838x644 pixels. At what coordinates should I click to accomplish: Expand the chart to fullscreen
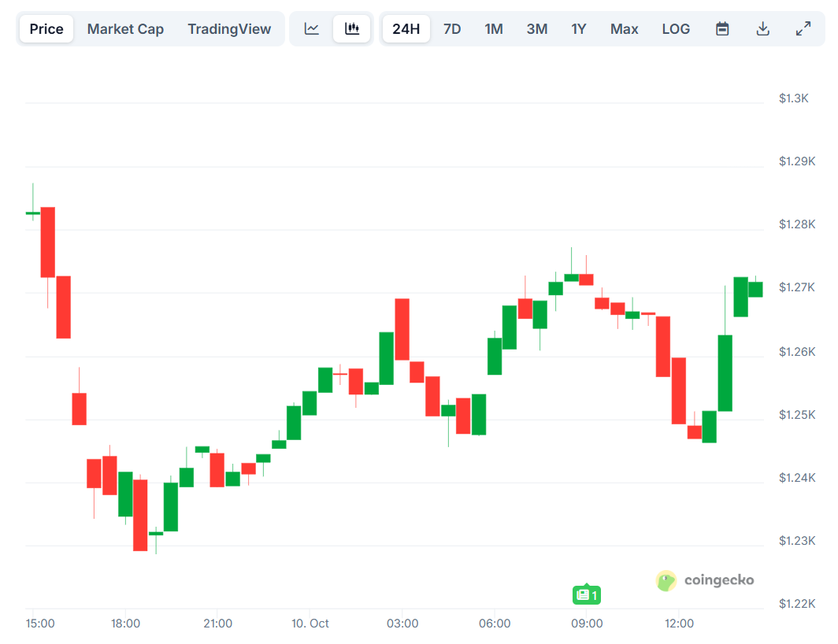coord(803,28)
